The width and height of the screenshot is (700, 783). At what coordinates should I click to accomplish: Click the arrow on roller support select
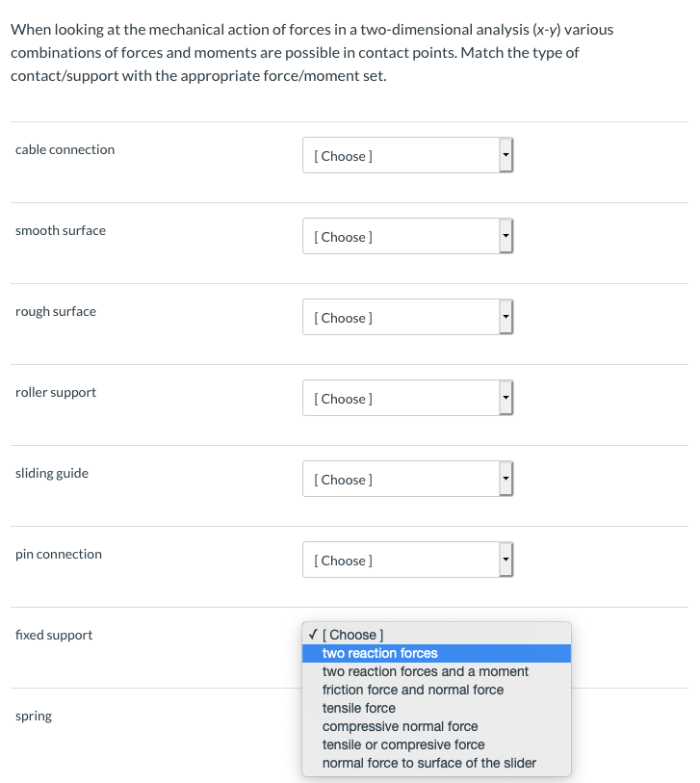(506, 398)
